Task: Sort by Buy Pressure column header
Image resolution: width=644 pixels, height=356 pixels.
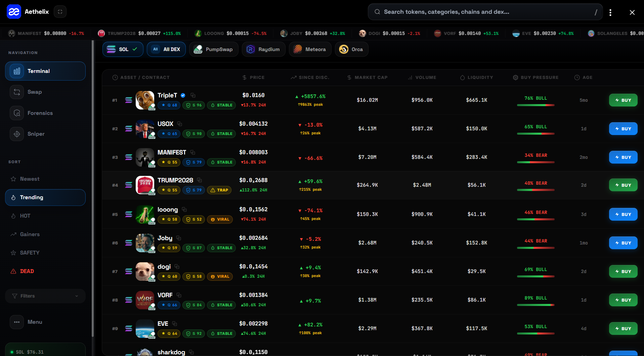Action: pos(536,78)
